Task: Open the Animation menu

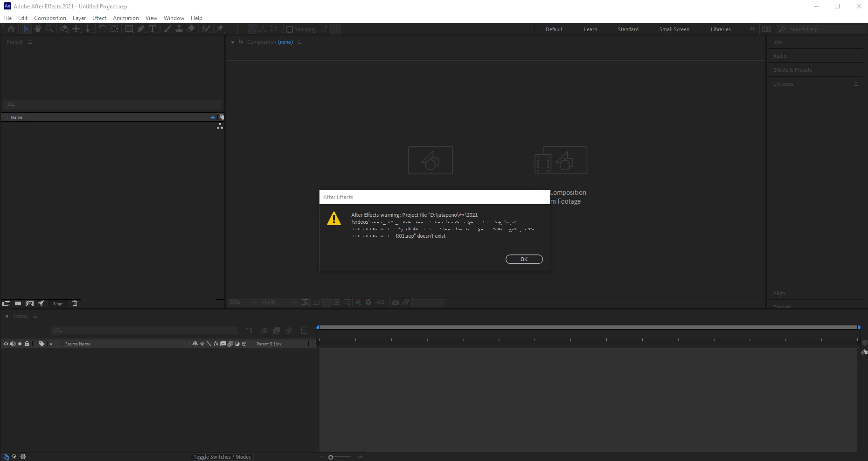Action: tap(126, 18)
